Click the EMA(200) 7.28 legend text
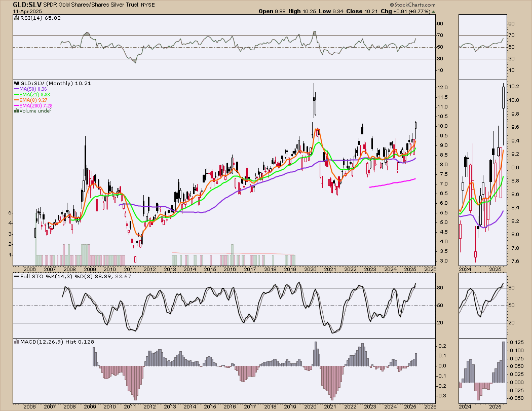Screen dimensions: 532x411 pyautogui.click(x=36, y=105)
